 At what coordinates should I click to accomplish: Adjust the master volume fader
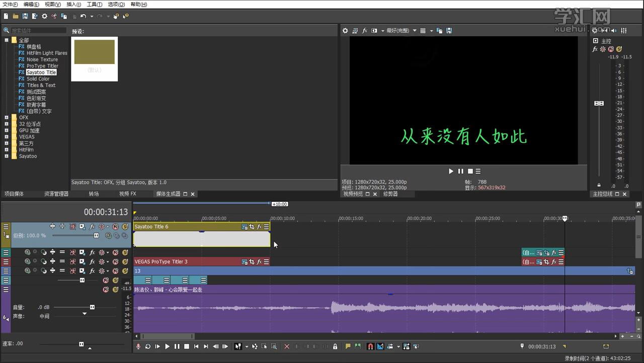[x=599, y=103]
